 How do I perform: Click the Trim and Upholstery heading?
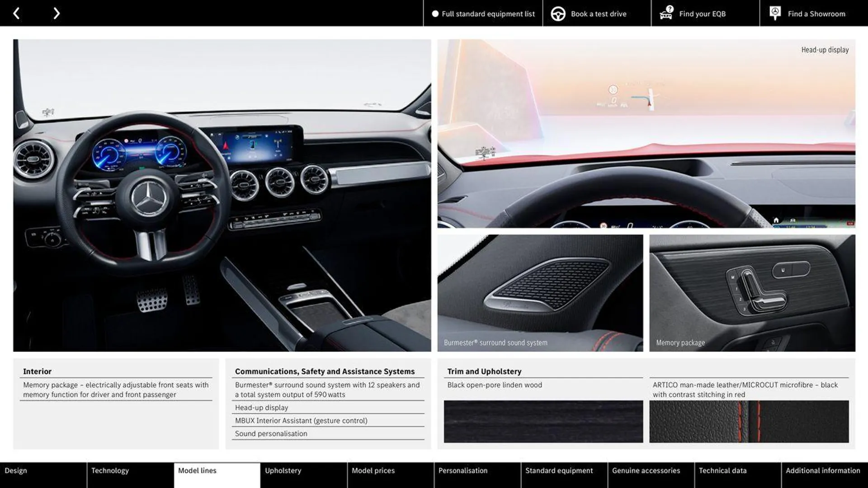tap(484, 371)
